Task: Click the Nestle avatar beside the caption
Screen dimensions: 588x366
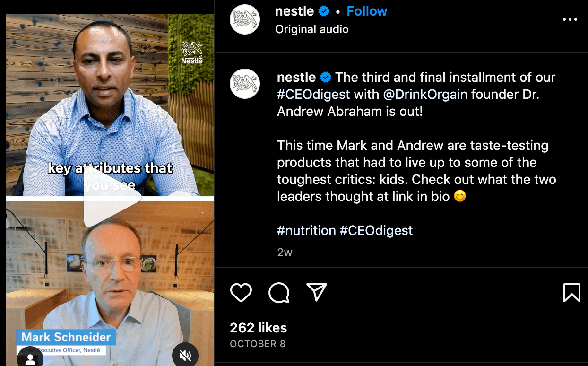Action: [245, 84]
